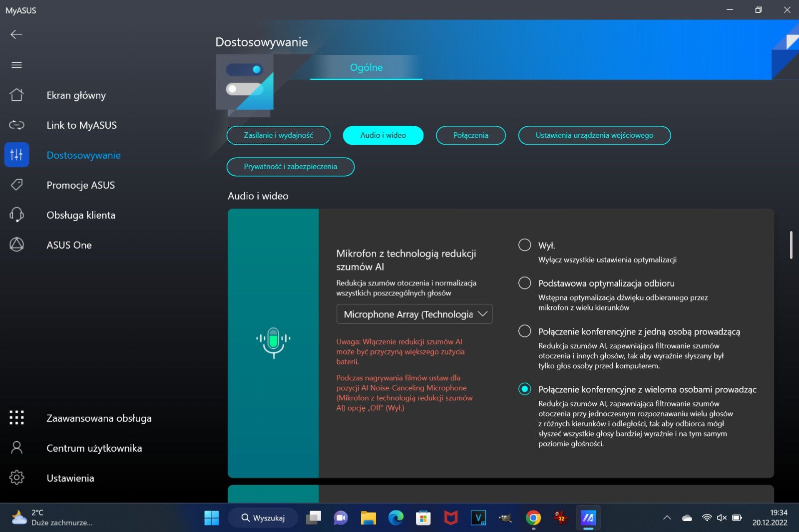This screenshot has height=532, width=799.
Task: Click the vertical scrollbar thumb
Action: pos(791,245)
